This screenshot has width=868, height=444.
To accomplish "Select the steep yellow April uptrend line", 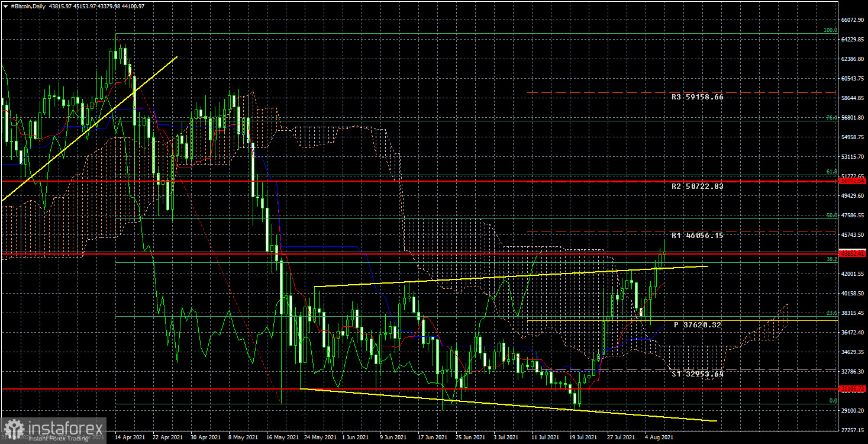I will pos(89,129).
